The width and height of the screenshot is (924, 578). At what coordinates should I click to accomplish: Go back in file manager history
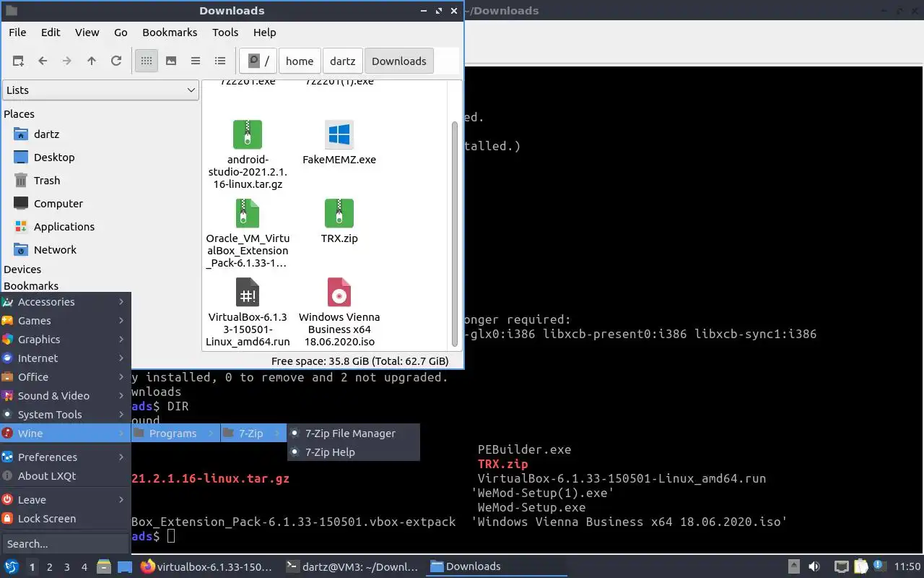pos(43,61)
